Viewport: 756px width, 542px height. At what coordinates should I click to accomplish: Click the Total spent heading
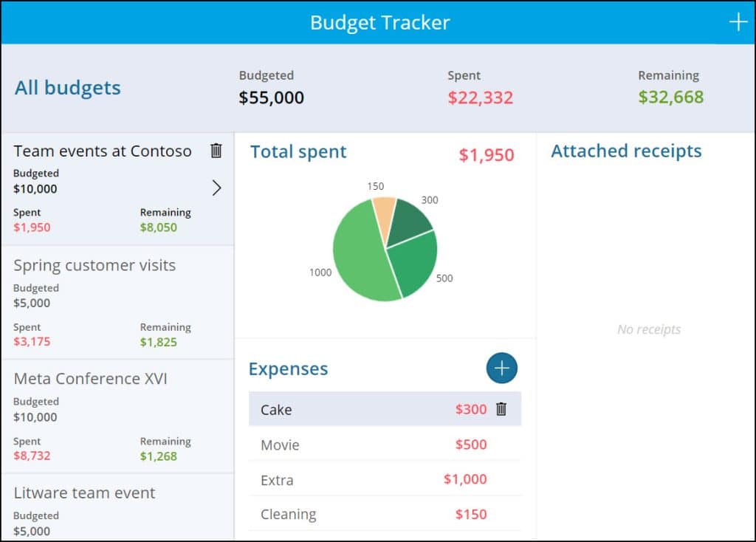(298, 152)
